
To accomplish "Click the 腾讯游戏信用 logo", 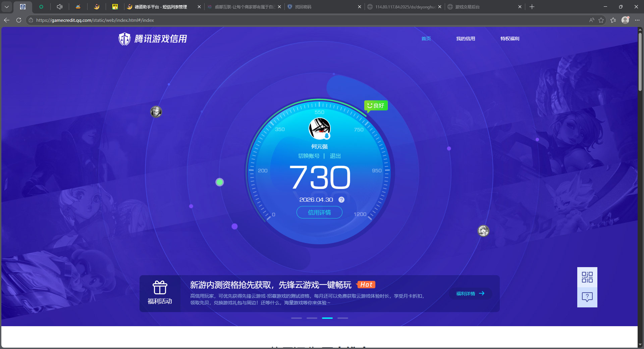I will click(153, 39).
